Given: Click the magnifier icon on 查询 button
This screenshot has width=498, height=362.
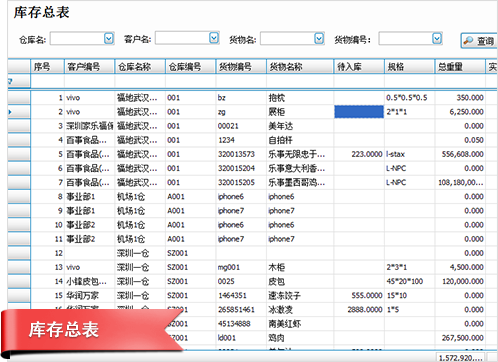Looking at the screenshot, I should pos(469,41).
